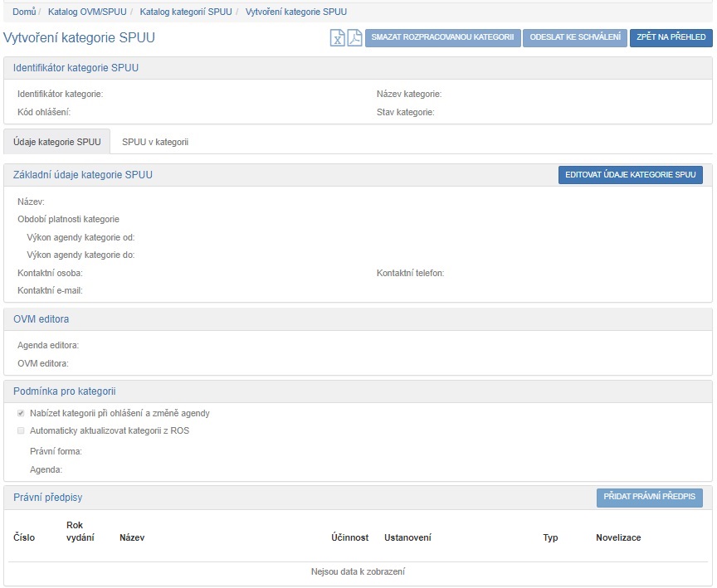
Task: Select the 'Údaje kategorie SPUU' tab
Action: pyautogui.click(x=57, y=142)
